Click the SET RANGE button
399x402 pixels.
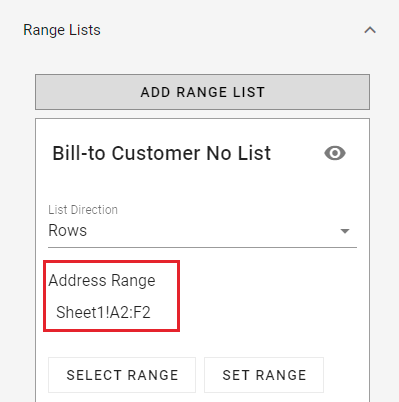[x=264, y=375]
